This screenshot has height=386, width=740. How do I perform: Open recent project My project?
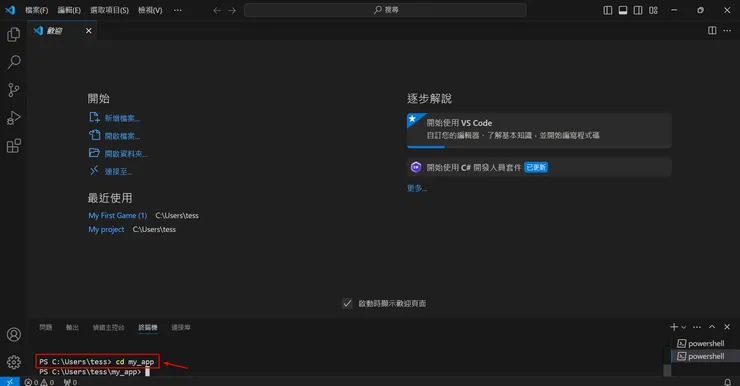pyautogui.click(x=106, y=229)
